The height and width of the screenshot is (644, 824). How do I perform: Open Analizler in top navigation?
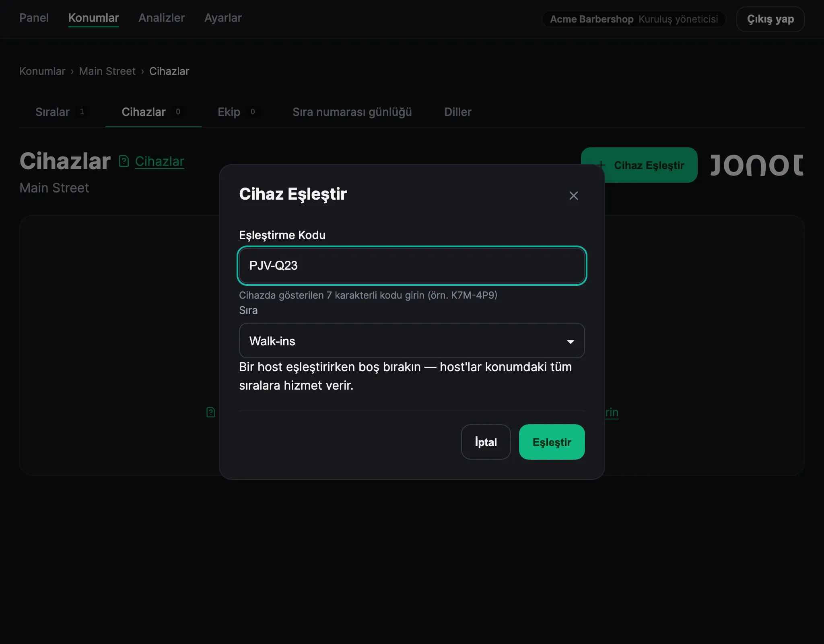coord(162,18)
